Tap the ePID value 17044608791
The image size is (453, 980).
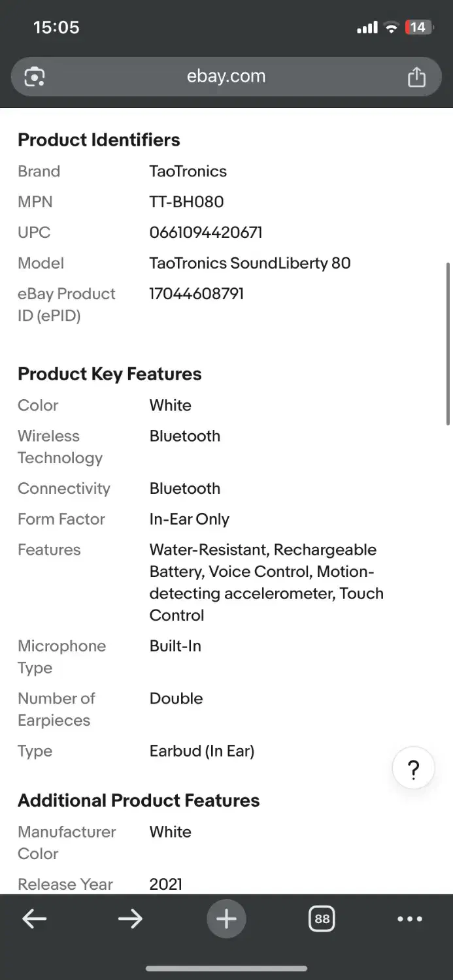[x=196, y=294]
